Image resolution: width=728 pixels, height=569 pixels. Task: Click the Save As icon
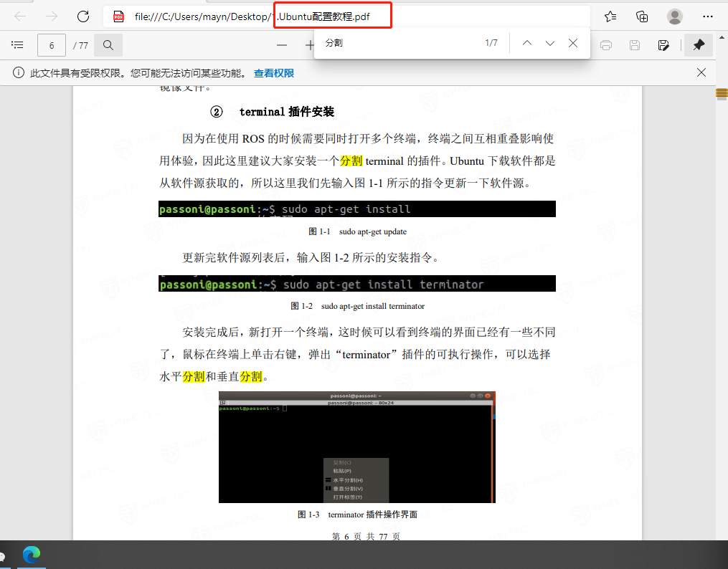[x=663, y=45]
